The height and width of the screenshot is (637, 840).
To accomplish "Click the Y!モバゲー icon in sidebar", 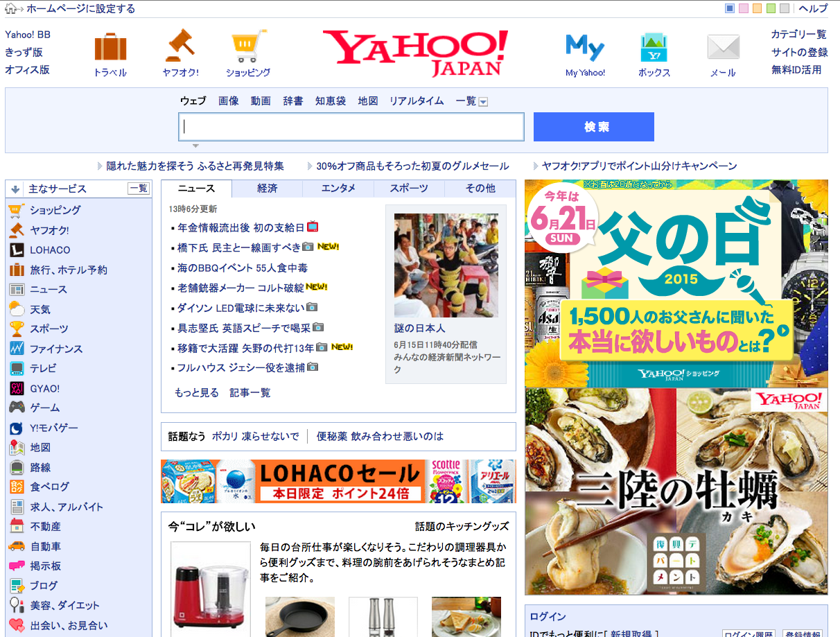I will point(17,428).
